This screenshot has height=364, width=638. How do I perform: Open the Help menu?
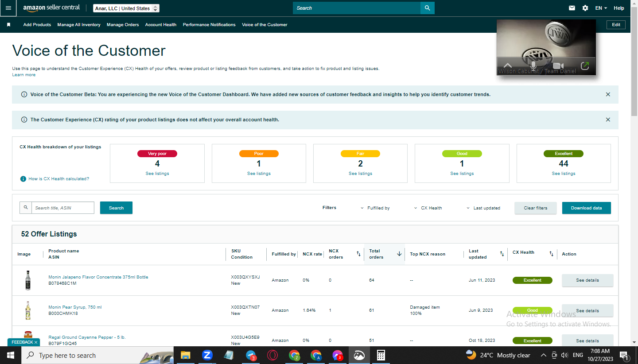point(619,8)
